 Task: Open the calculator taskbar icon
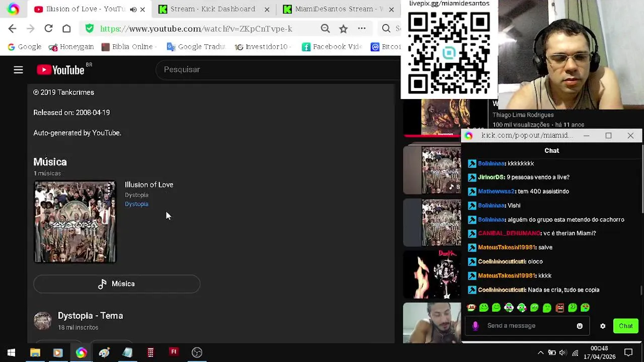[150, 352]
